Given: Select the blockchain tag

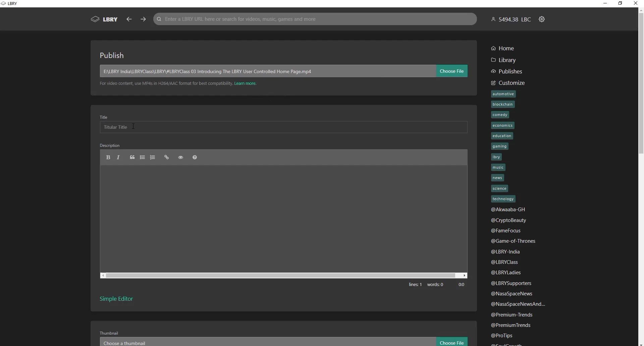Looking at the screenshot, I should coord(503,104).
